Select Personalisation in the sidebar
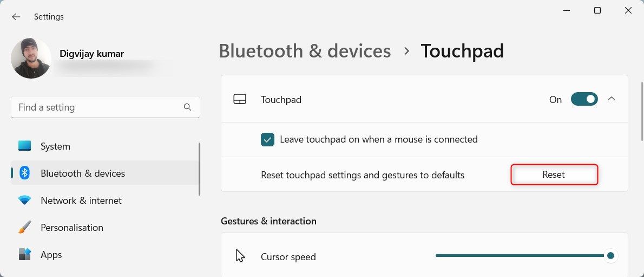The image size is (644, 277). [x=71, y=228]
